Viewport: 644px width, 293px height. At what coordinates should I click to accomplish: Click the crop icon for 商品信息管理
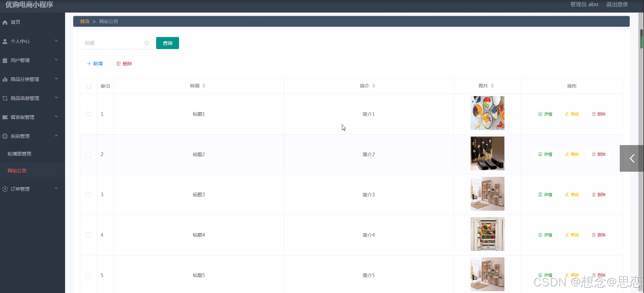pos(5,98)
